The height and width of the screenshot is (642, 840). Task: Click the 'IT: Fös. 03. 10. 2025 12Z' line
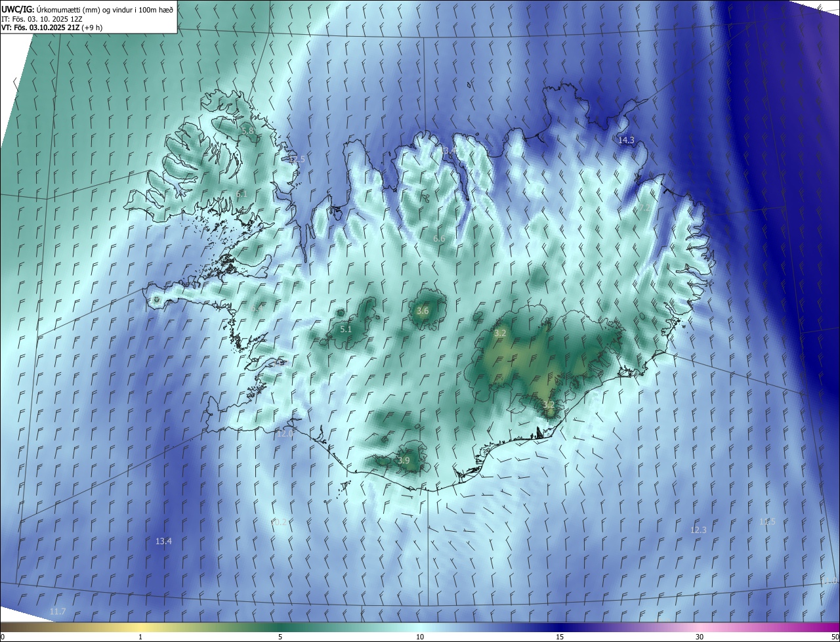41,18
